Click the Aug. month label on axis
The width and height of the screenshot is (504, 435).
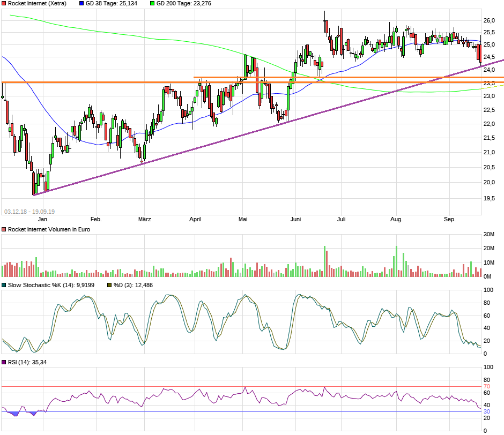point(396,220)
